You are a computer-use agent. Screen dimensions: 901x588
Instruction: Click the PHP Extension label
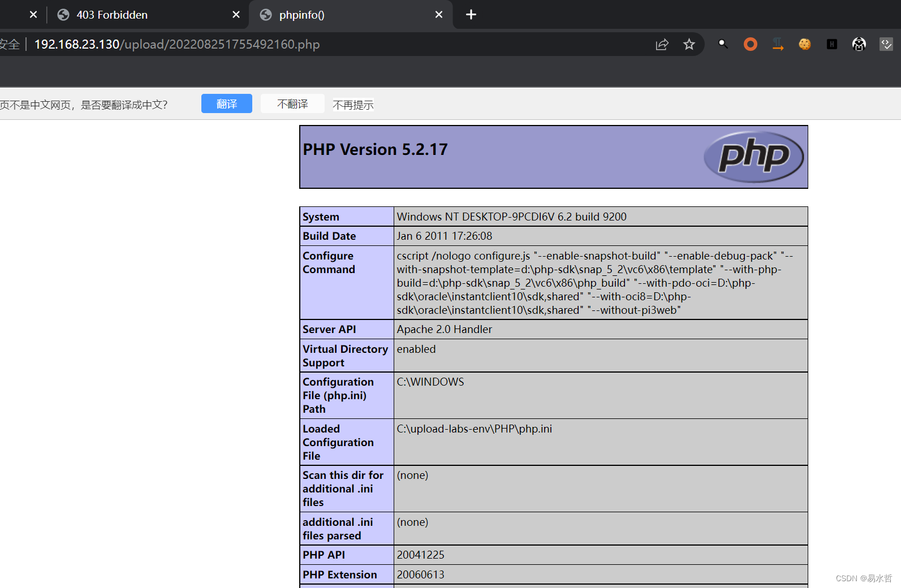339,574
